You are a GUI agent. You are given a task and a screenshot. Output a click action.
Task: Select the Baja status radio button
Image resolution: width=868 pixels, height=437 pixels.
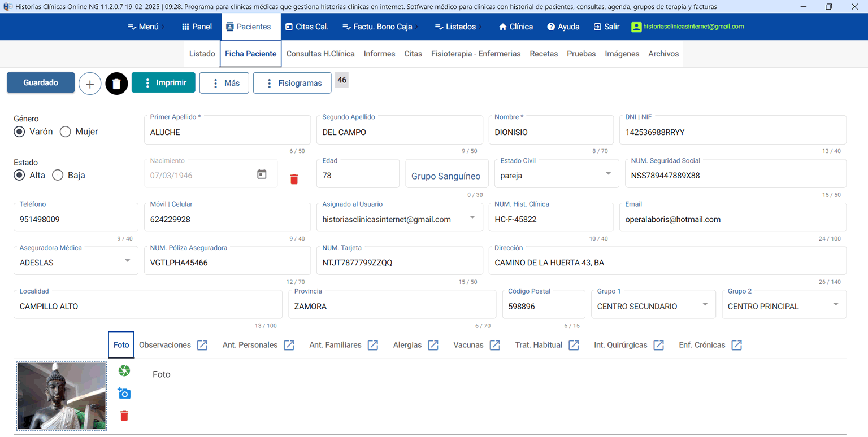[58, 175]
